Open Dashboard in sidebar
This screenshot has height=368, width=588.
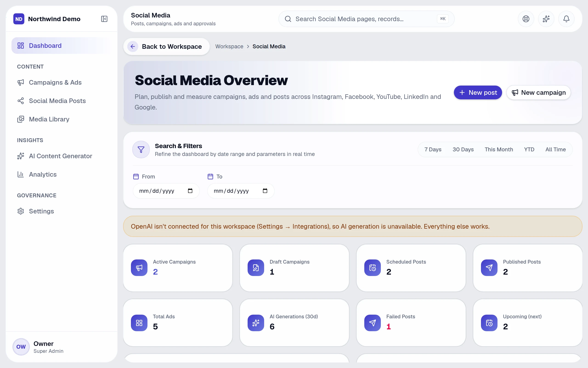pyautogui.click(x=62, y=46)
